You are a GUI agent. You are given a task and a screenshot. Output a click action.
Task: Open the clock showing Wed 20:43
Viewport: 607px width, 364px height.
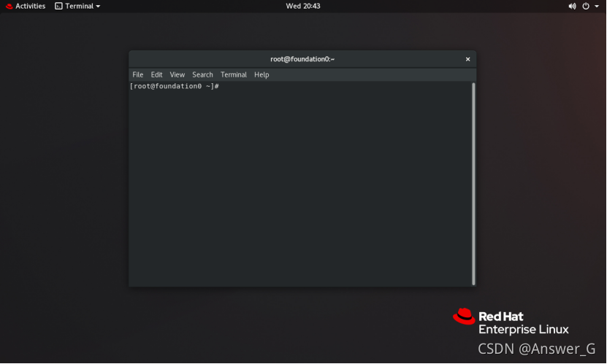pyautogui.click(x=302, y=6)
